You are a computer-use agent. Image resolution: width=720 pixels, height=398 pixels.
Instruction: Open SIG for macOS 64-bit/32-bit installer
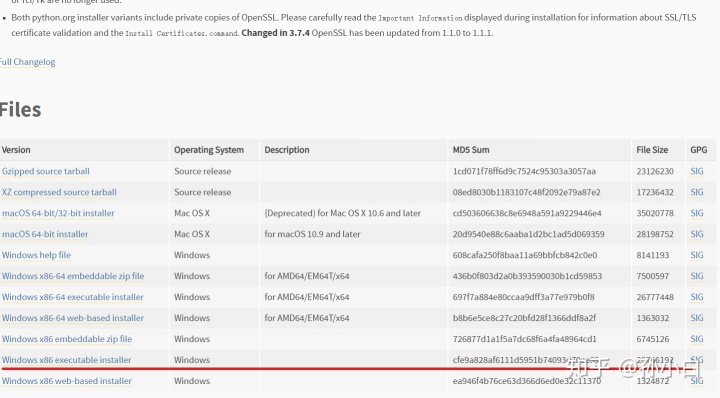click(697, 213)
